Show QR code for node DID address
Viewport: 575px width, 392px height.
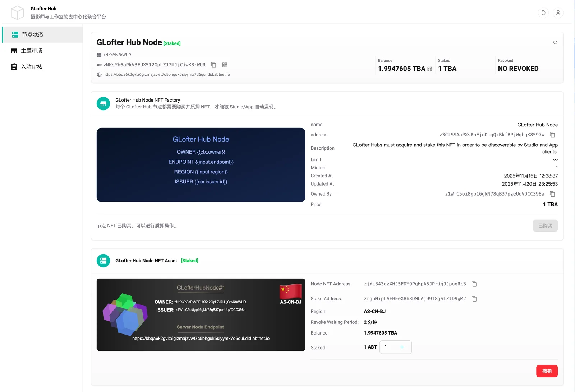[x=225, y=65]
